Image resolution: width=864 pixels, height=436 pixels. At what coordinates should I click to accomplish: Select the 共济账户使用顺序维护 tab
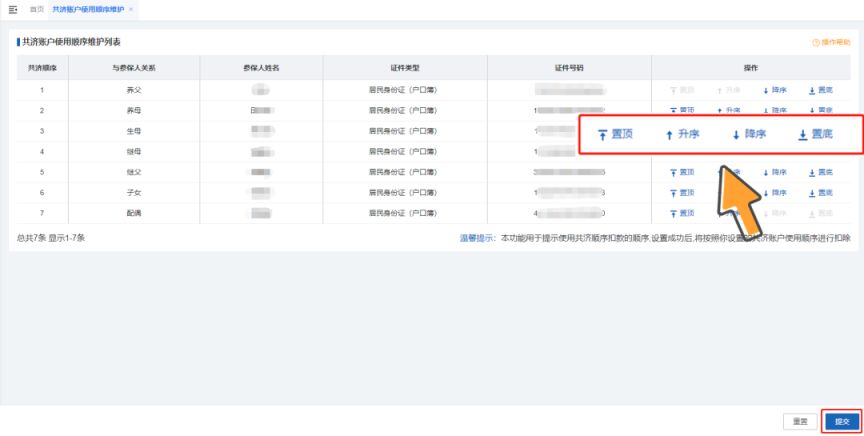coord(88,9)
